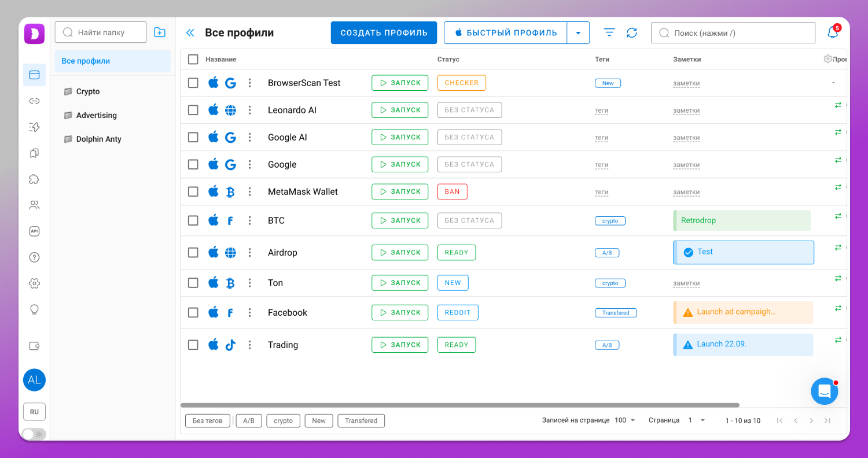
Task: Focus the Поиск profile search field
Action: click(733, 33)
